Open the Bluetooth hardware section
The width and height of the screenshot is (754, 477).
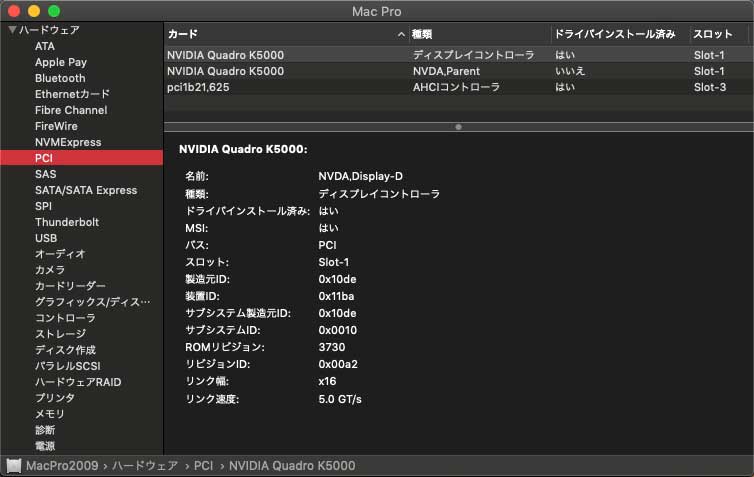60,78
